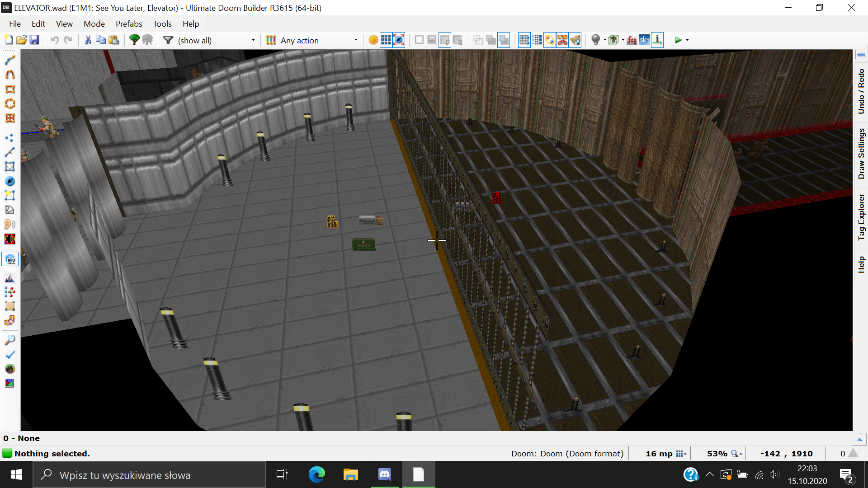Image resolution: width=868 pixels, height=488 pixels.
Task: Open the Edit menu
Action: click(x=38, y=24)
